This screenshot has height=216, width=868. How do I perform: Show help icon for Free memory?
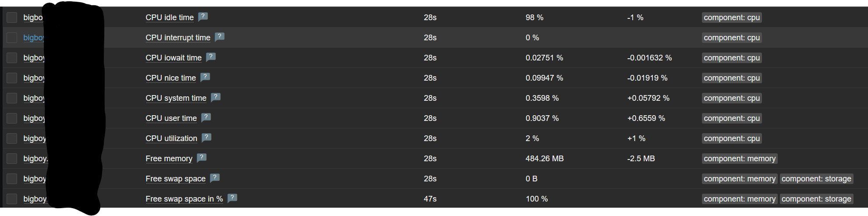click(x=202, y=158)
